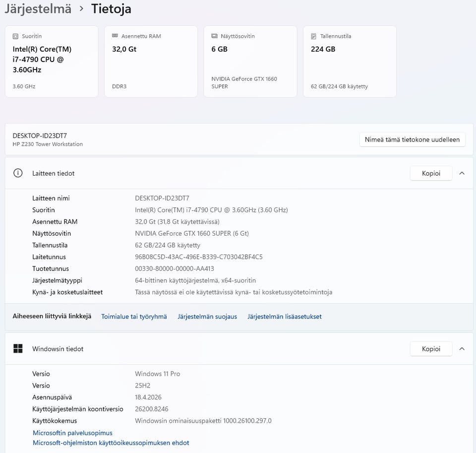Screen dimensions: 476x453
Task: Go back to Järjestelmä in breadcrumb
Action: 38,9
